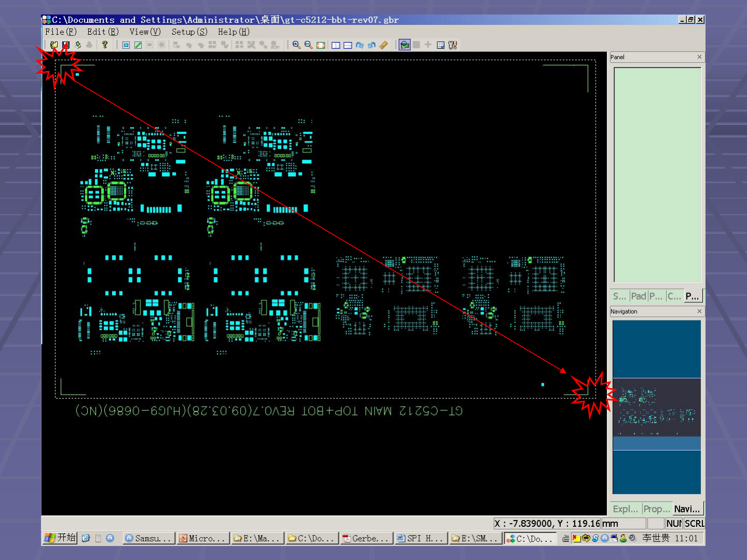Click the Windows Start button 开始
The width and height of the screenshot is (747, 560).
tap(60, 538)
